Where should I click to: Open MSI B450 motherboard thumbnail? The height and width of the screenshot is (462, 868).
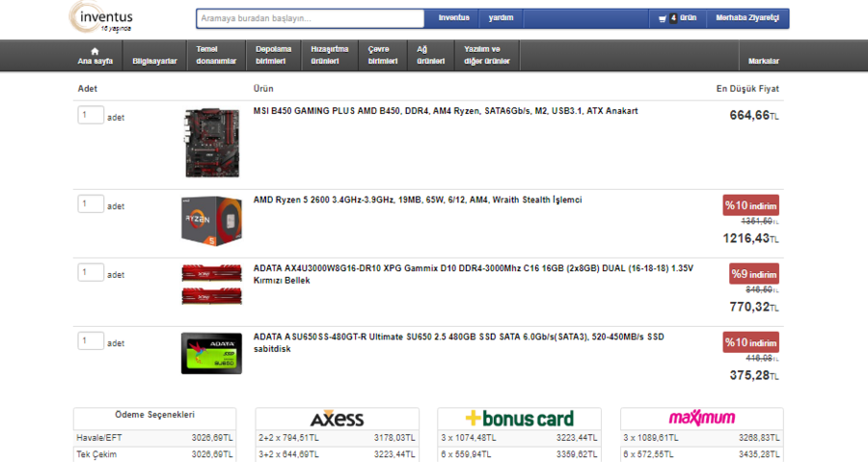pyautogui.click(x=212, y=143)
